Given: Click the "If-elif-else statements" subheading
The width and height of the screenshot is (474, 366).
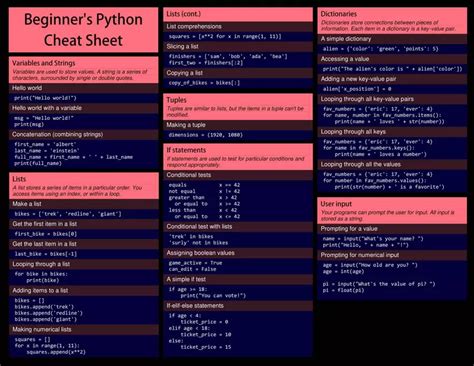Looking at the screenshot, I should (x=195, y=306).
